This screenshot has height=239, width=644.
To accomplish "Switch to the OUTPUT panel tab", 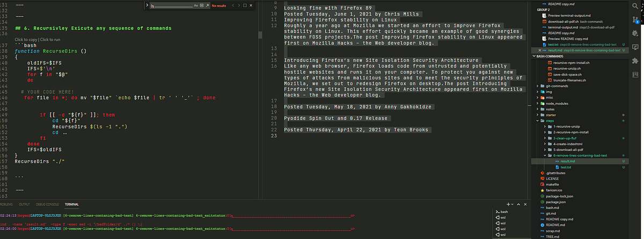I will [x=24, y=204].
